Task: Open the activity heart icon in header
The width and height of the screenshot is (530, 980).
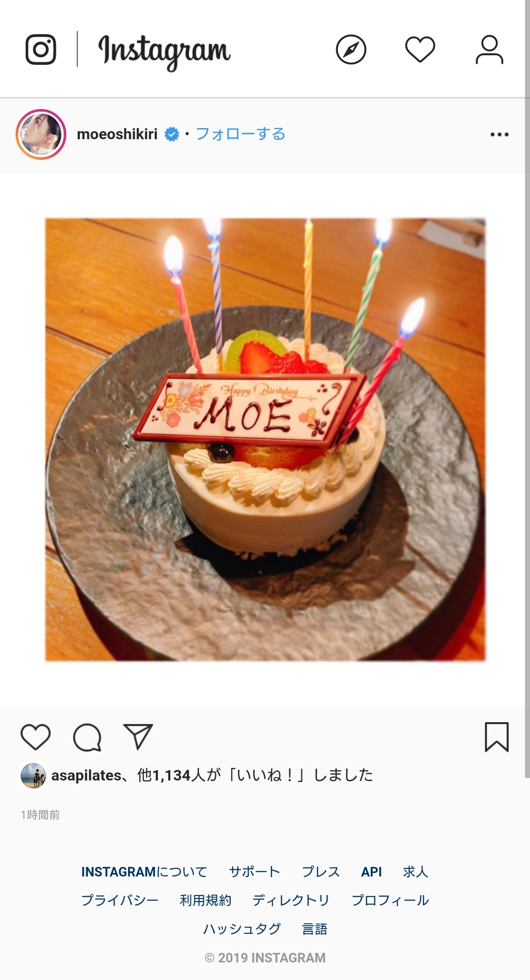Action: (x=420, y=49)
